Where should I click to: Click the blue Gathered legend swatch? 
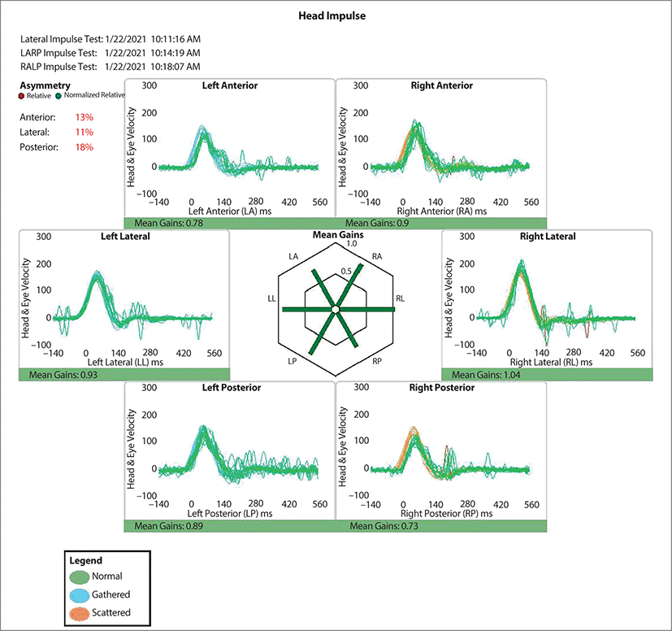pos(80,595)
